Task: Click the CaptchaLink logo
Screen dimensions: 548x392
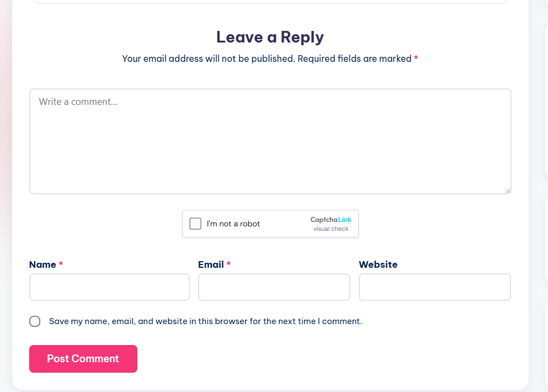Action: pos(331,220)
